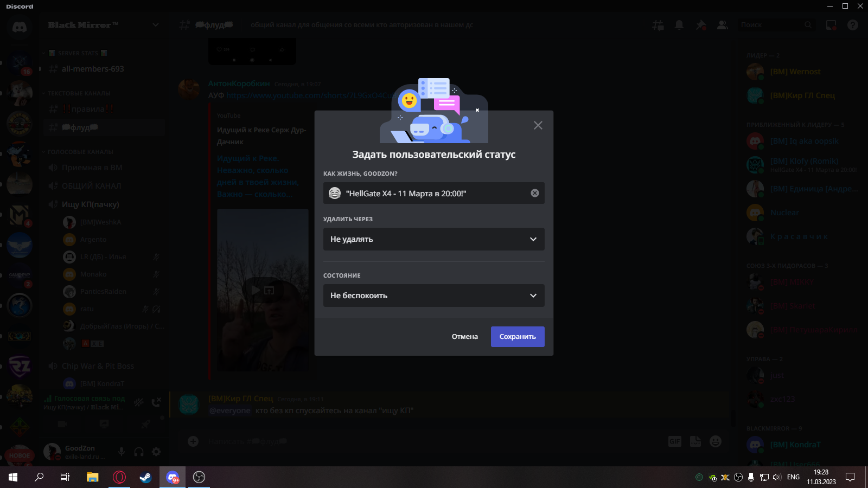Open Steam from taskbar
The height and width of the screenshot is (488, 868).
tap(145, 477)
